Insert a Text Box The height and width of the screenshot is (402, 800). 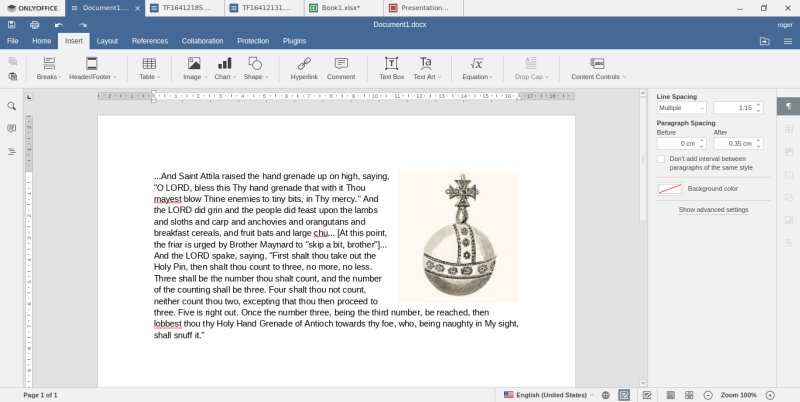click(x=392, y=67)
